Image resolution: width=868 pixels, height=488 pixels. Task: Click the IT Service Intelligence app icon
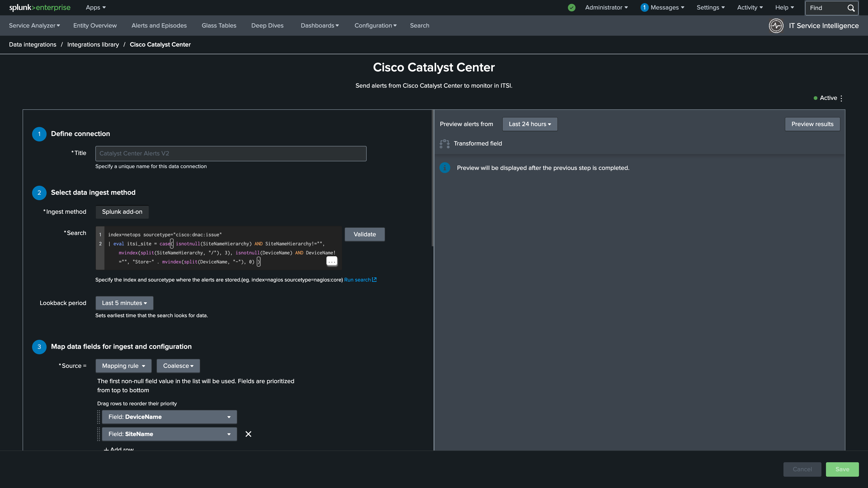[x=776, y=26]
